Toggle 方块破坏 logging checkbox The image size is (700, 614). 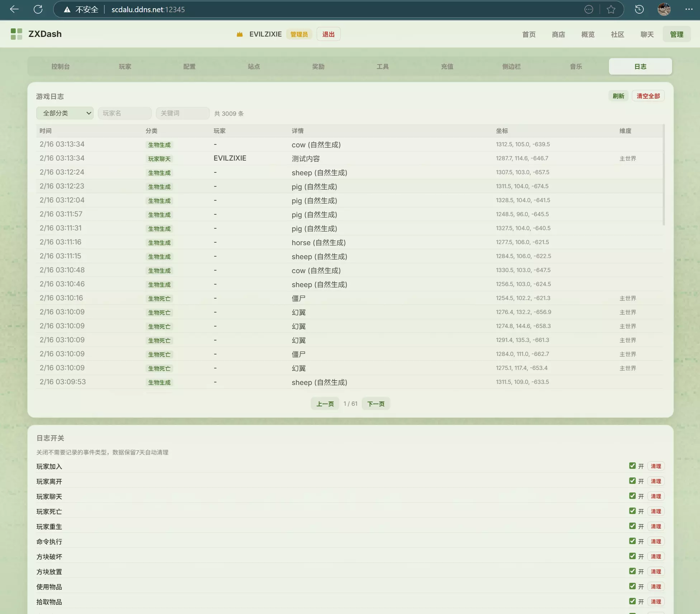point(632,556)
